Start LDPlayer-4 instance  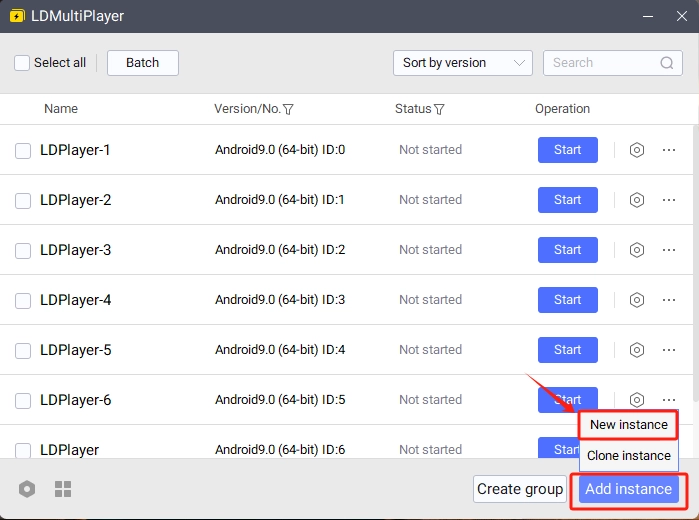point(567,300)
